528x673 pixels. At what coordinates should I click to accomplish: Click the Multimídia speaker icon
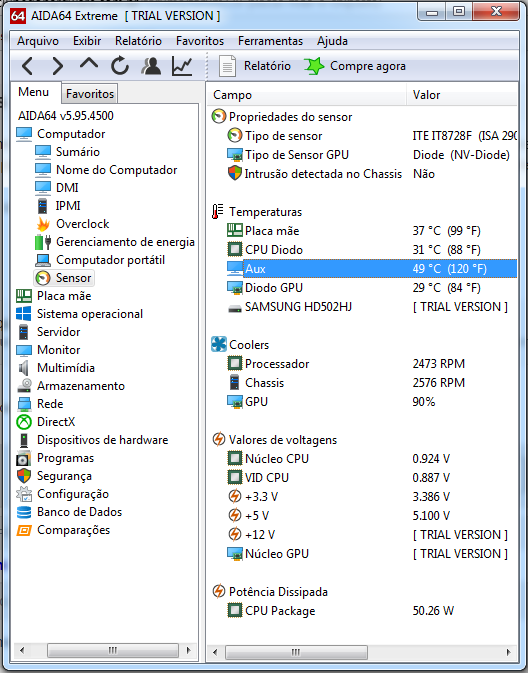24,368
